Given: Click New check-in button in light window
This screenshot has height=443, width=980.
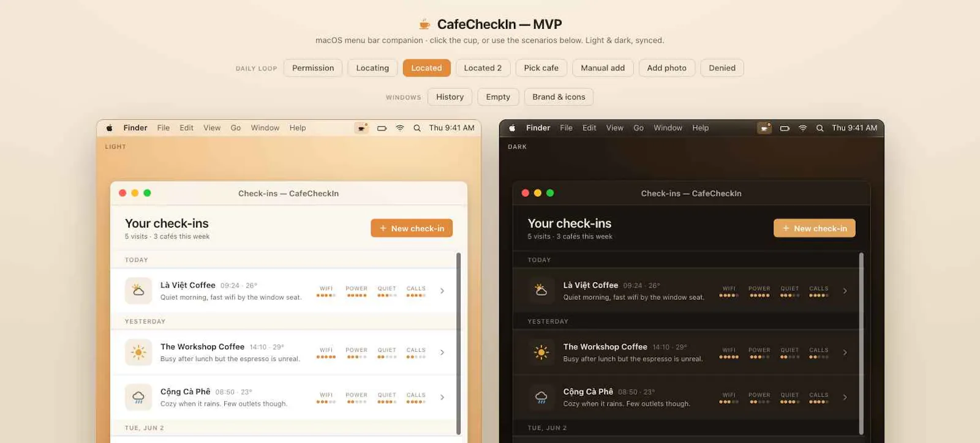Looking at the screenshot, I should (412, 228).
